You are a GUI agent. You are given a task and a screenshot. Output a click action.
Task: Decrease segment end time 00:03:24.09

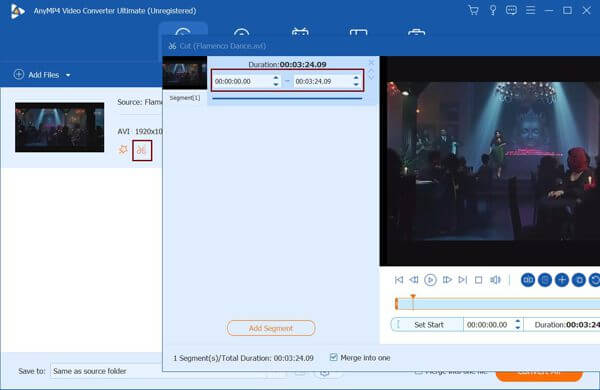(x=356, y=84)
